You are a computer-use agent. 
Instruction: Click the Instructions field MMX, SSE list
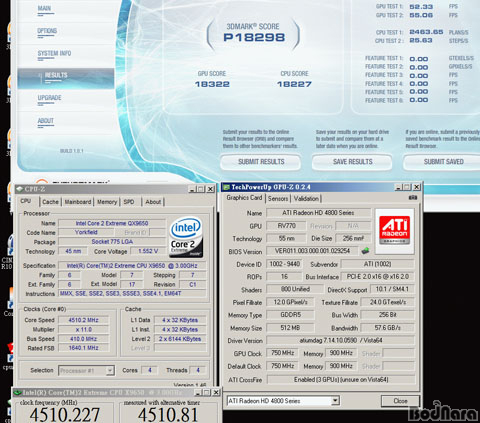(x=132, y=294)
